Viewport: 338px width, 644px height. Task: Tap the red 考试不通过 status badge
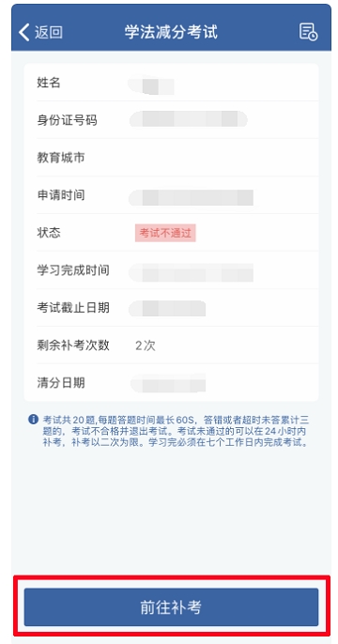click(165, 233)
